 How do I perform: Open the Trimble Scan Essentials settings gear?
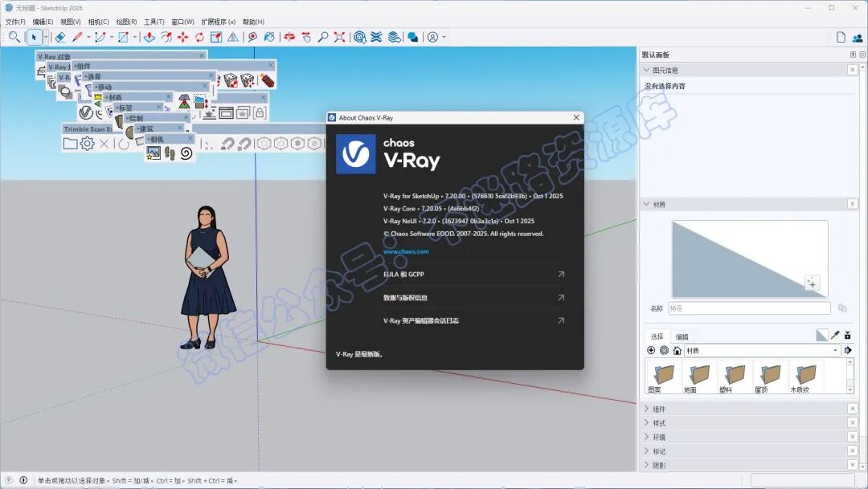[x=87, y=144]
